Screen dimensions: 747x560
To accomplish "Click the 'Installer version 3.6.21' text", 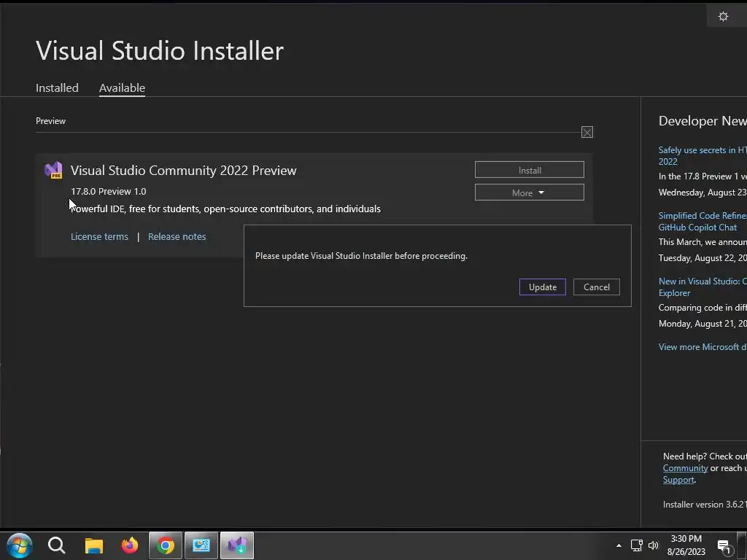I will pos(705,505).
